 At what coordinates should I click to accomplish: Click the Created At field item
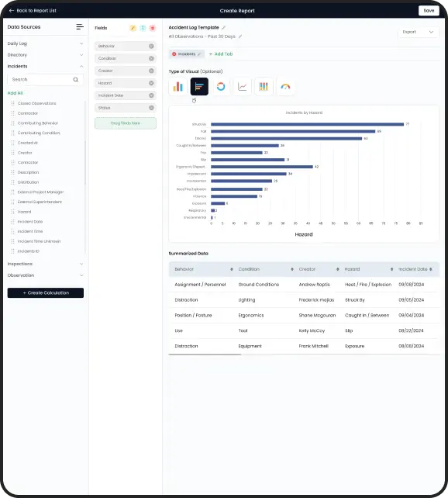(28, 143)
